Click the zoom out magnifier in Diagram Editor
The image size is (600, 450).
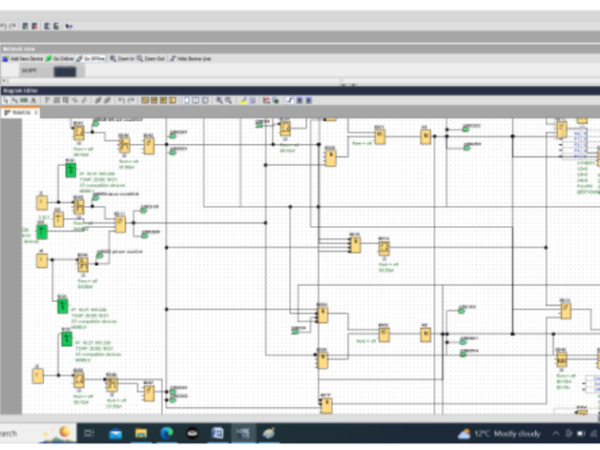coord(229,100)
